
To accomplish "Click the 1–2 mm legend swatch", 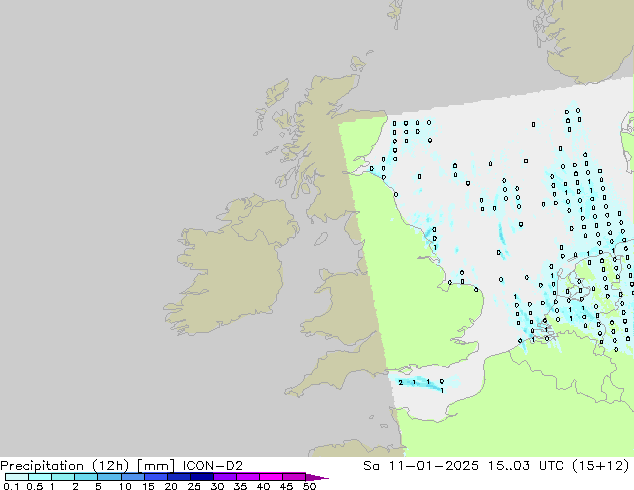I will [63, 477].
